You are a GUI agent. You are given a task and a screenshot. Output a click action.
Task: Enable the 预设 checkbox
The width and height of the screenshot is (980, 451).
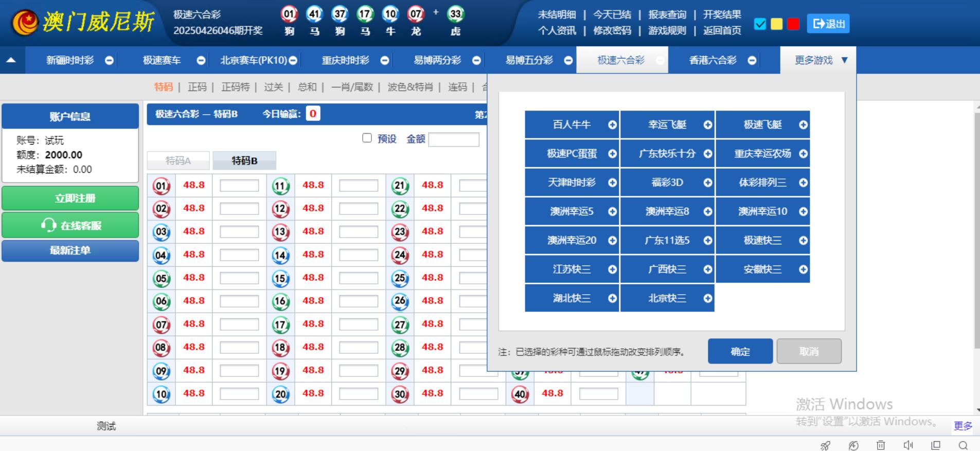pyautogui.click(x=367, y=138)
